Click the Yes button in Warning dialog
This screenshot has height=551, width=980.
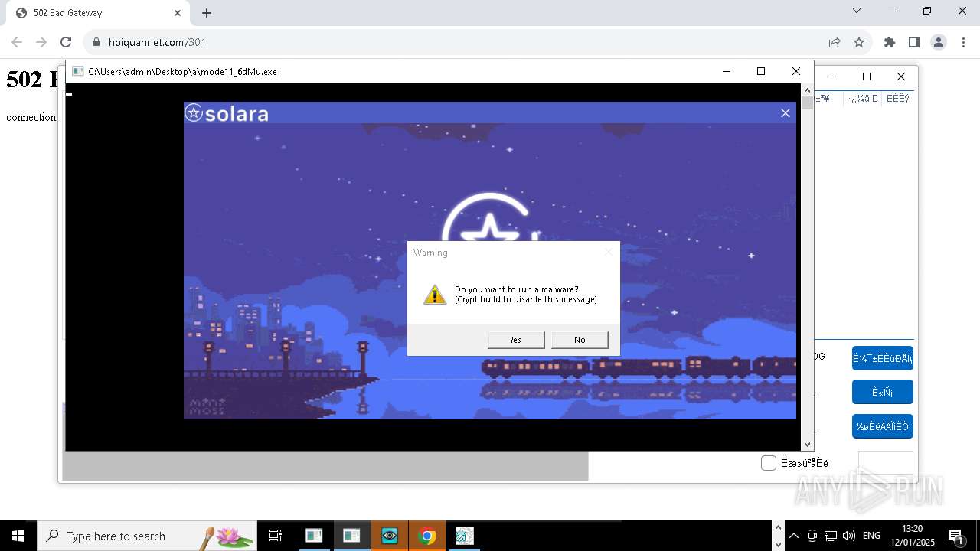point(516,340)
